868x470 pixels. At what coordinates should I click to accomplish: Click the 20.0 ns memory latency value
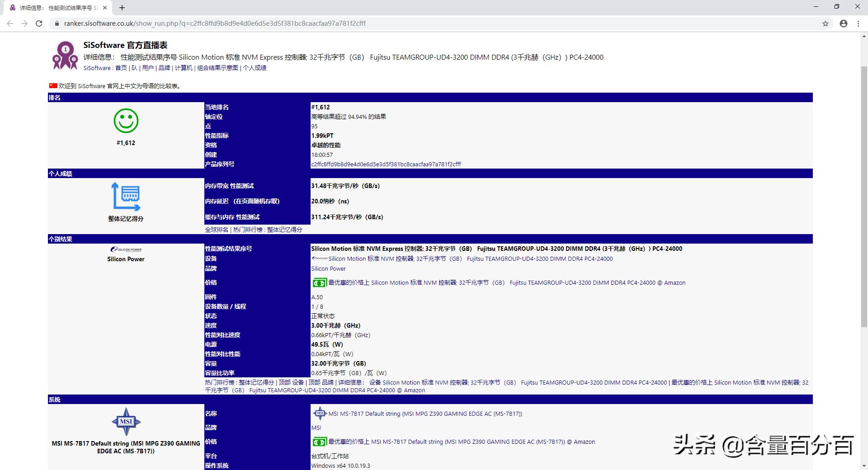click(330, 202)
